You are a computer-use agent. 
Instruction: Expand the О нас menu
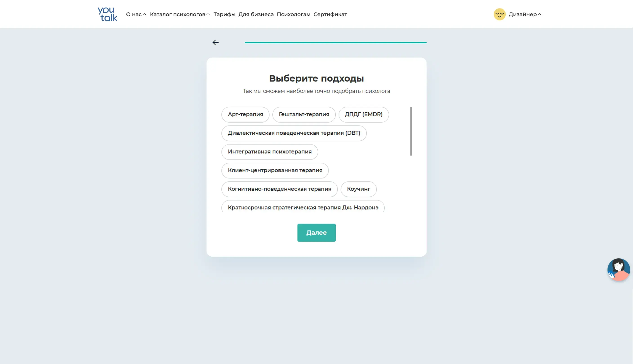(x=136, y=15)
